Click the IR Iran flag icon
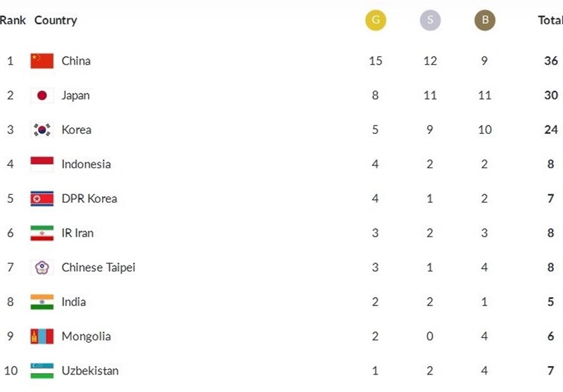The image size is (563, 392). [x=42, y=233]
